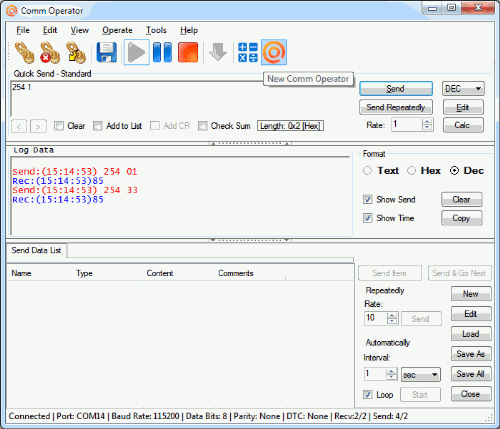Image resolution: width=500 pixels, height=429 pixels.
Task: Open the File menu
Action: pyautogui.click(x=23, y=30)
